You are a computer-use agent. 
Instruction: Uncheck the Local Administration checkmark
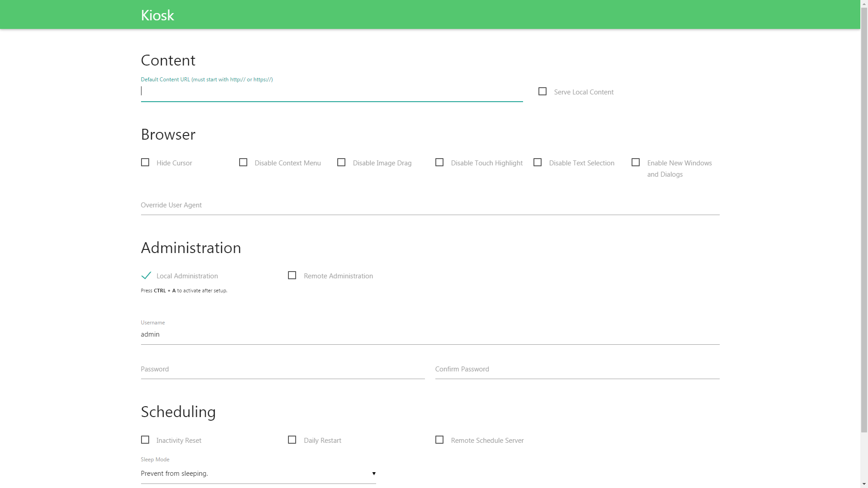click(146, 275)
